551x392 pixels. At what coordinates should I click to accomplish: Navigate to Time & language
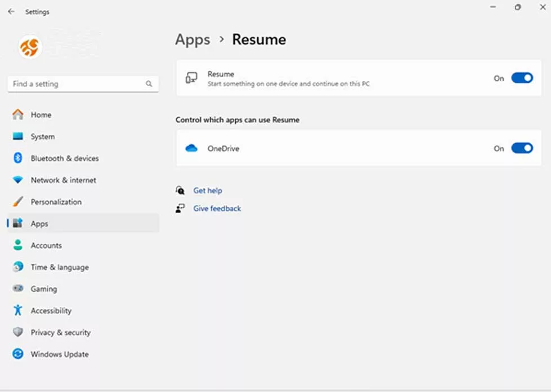pyautogui.click(x=83, y=267)
